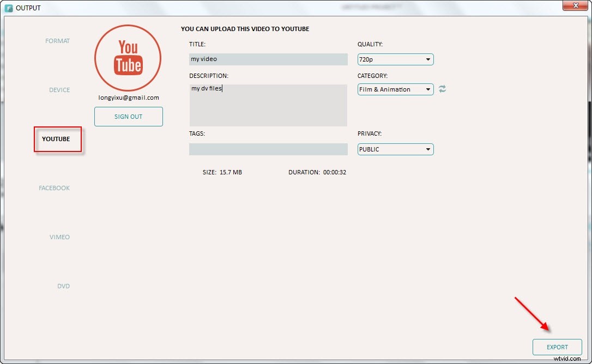
Task: Refresh the category list with the reload icon
Action: pos(442,89)
